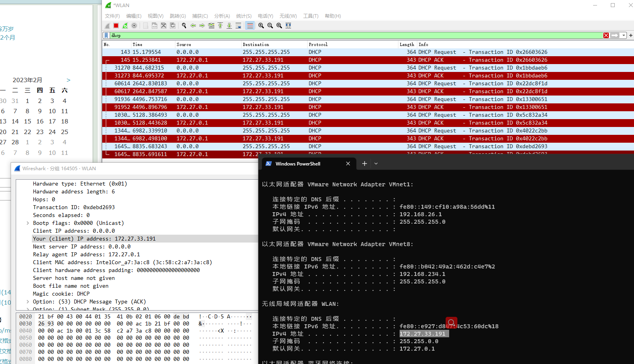Screen dimensions: 634x364
Task: Stop the running packet capture
Action: (x=116, y=26)
